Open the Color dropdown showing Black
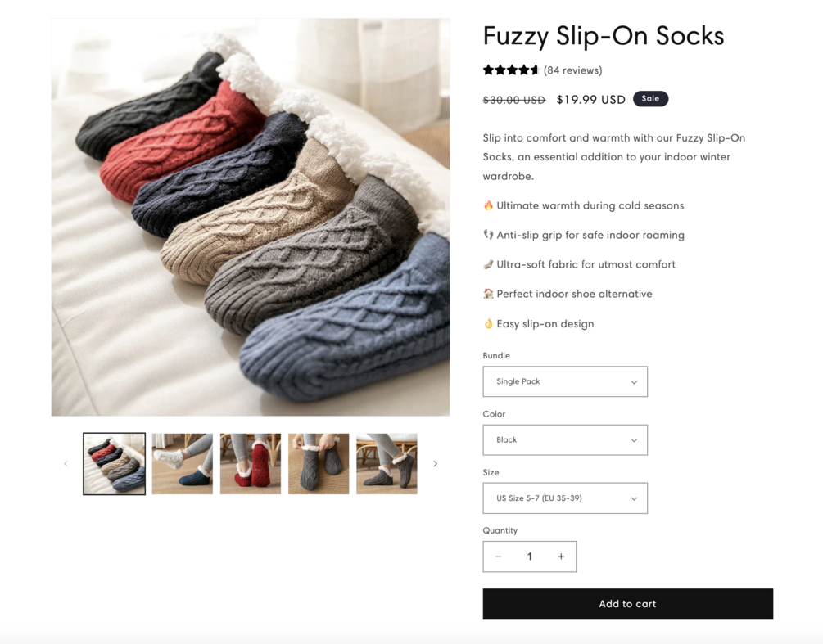The width and height of the screenshot is (823, 644). tap(565, 440)
